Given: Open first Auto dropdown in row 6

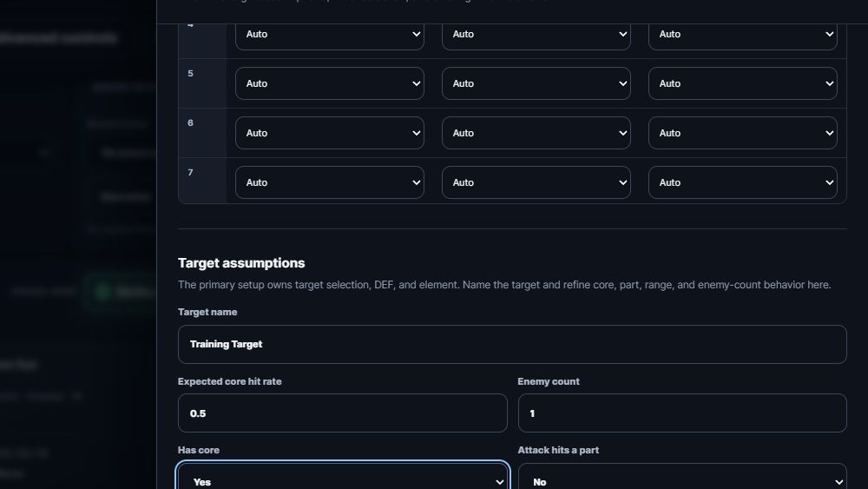Looking at the screenshot, I should pos(329,133).
